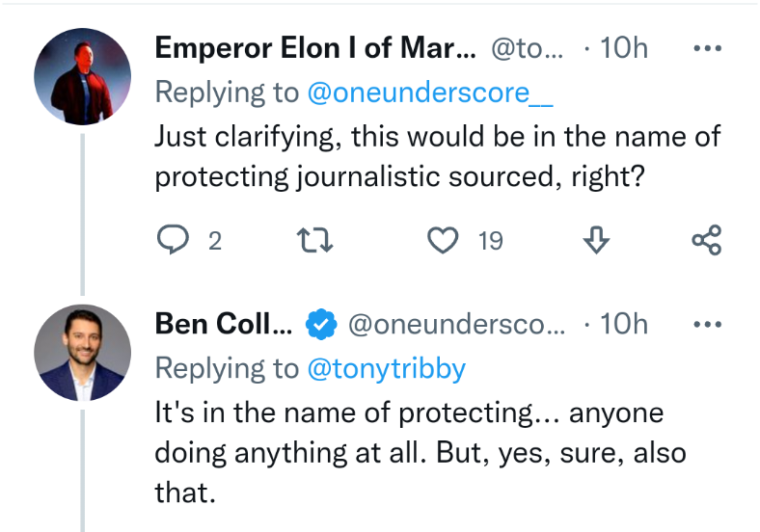Click the Ben Coll... display name

[224, 324]
